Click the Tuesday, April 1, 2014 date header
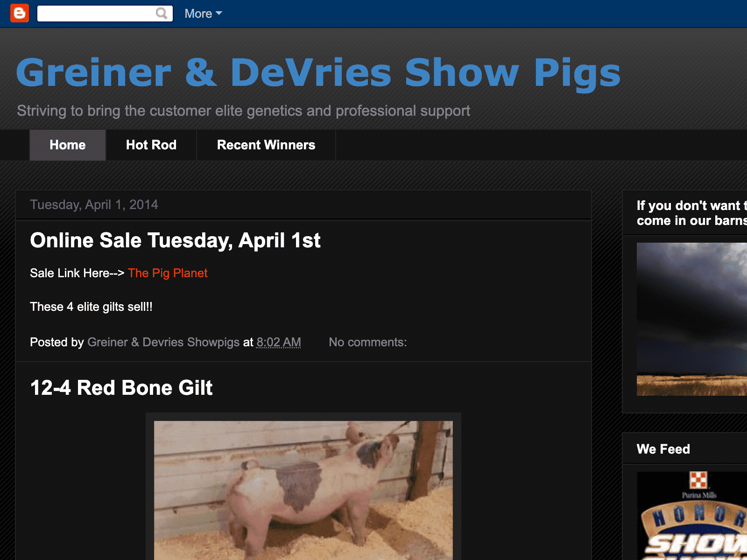Viewport: 747px width, 560px height. tap(94, 205)
